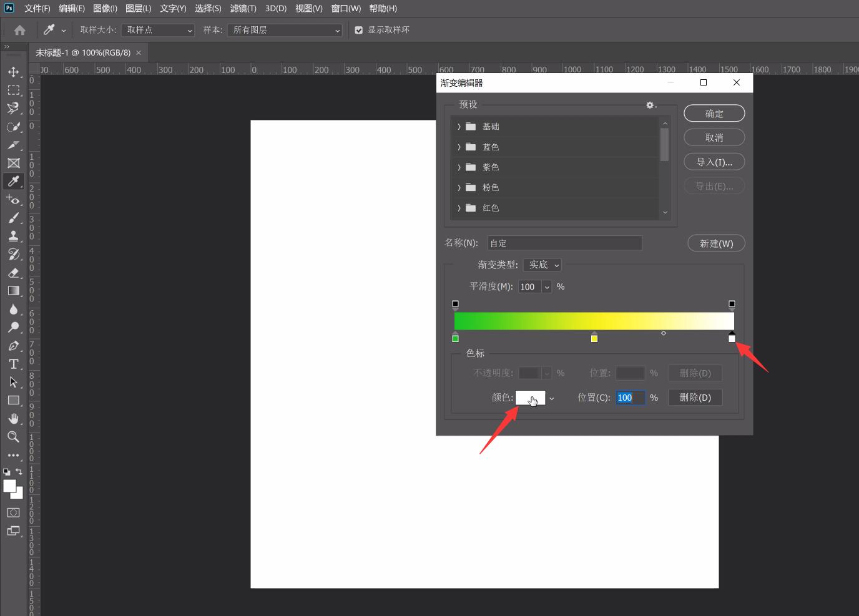Select the Horizontal Type tool
Image resolution: width=859 pixels, height=616 pixels.
coord(13,364)
